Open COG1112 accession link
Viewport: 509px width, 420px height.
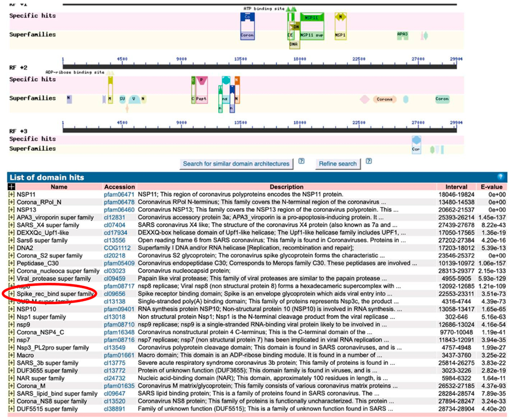tap(117, 248)
